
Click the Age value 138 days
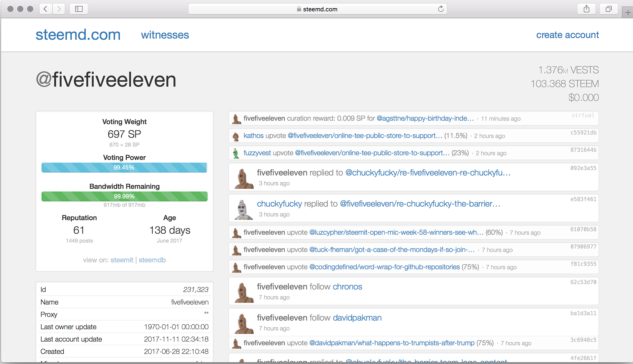170,230
